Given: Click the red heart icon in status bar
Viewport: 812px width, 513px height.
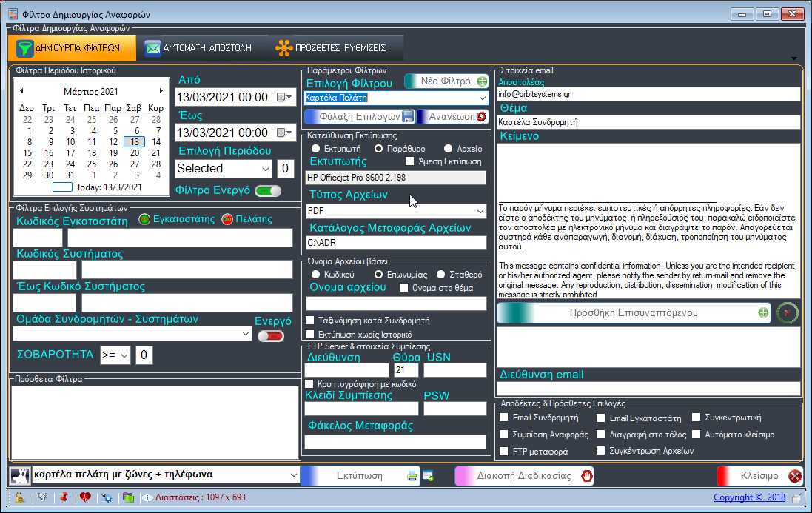Looking at the screenshot, I should (85, 498).
